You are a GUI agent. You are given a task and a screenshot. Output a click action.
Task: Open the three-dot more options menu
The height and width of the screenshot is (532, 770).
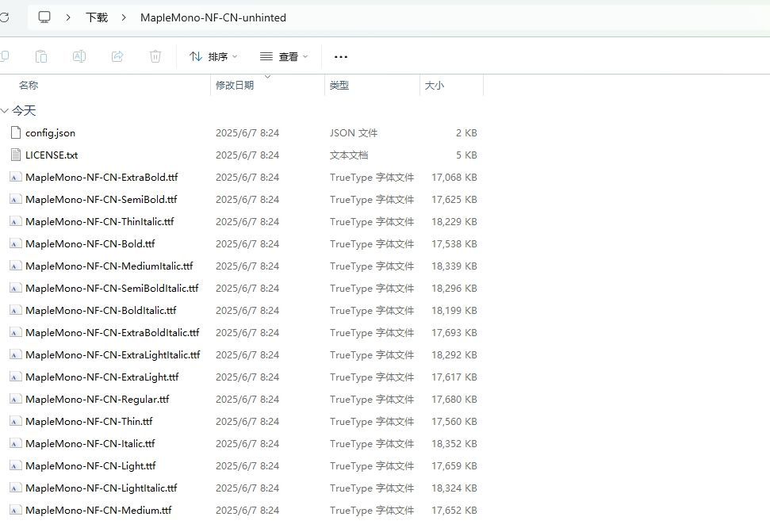pos(341,57)
